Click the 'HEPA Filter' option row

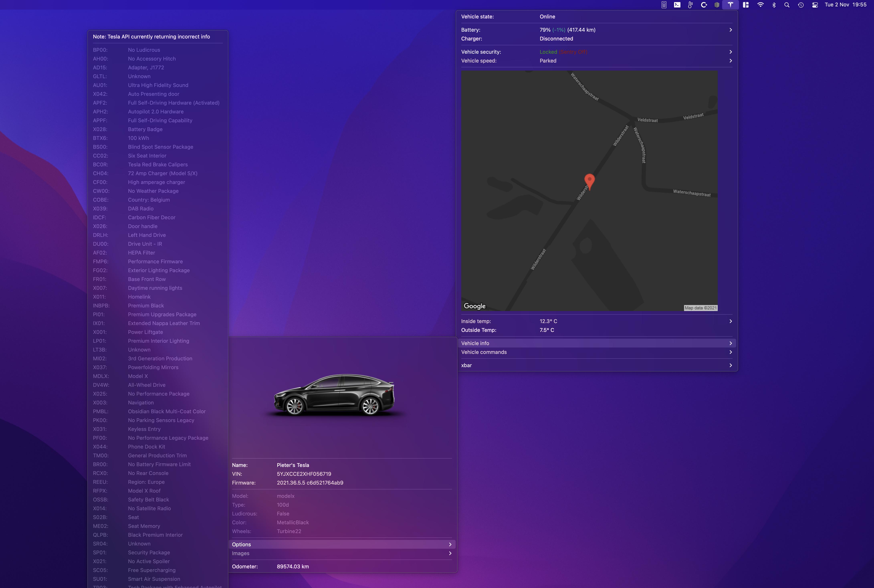pyautogui.click(x=158, y=253)
